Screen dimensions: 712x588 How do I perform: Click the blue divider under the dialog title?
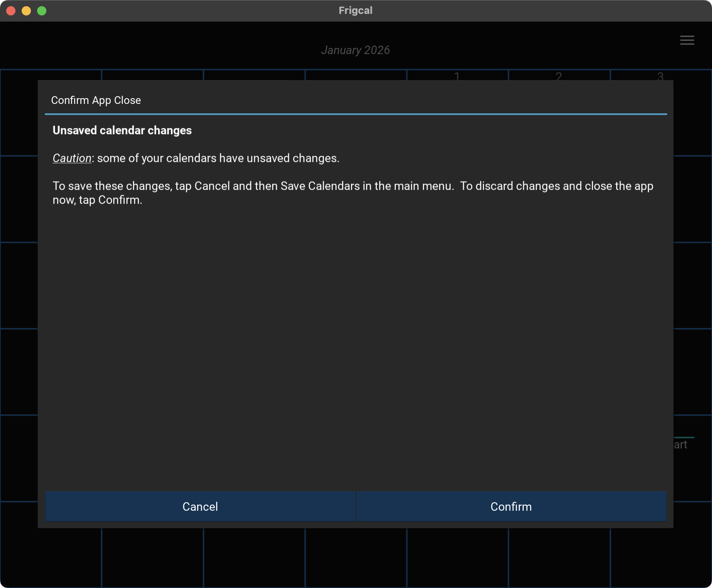pyautogui.click(x=356, y=114)
